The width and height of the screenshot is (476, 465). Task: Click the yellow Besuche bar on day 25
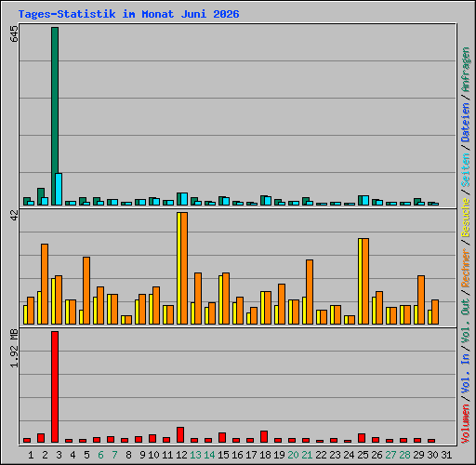(361, 281)
